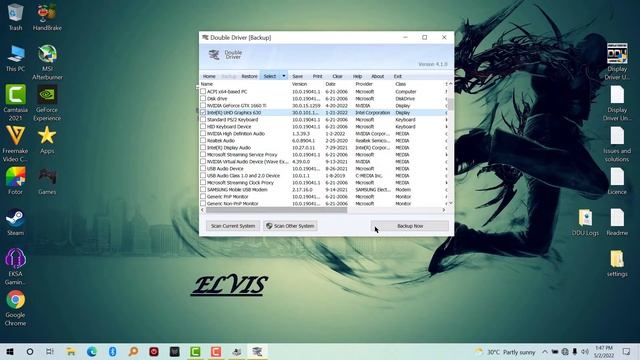
Task: Open File Explorer from taskbar
Action: (71, 351)
